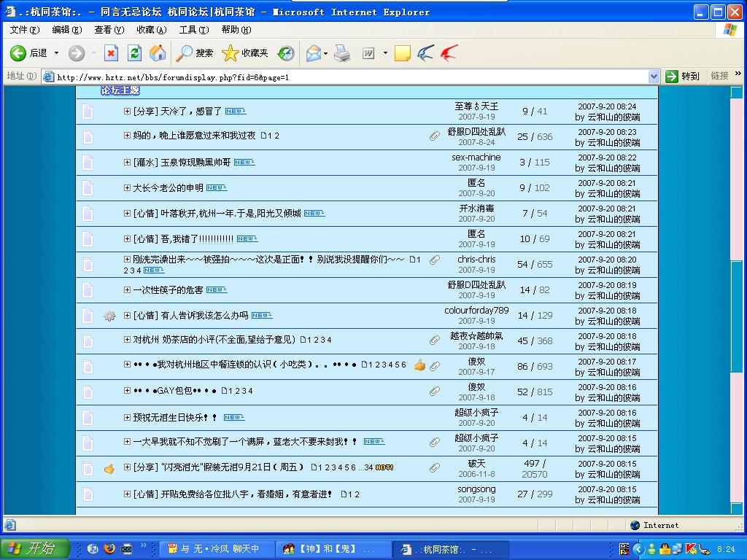The height and width of the screenshot is (560, 747).
Task: Click the blue bird toolbar icon
Action: click(x=425, y=53)
